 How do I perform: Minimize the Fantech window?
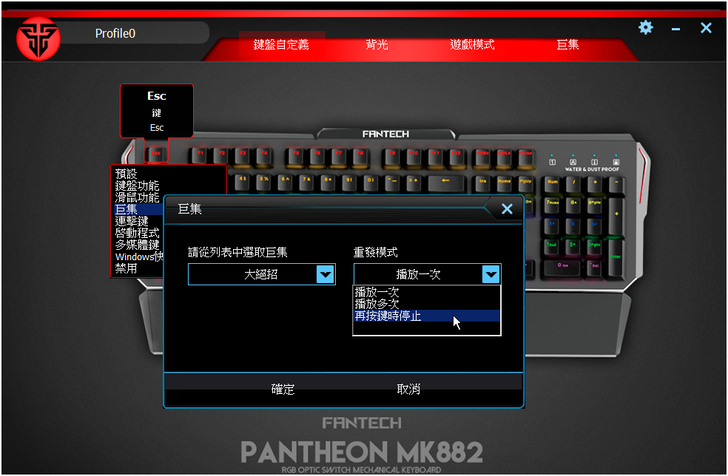676,29
